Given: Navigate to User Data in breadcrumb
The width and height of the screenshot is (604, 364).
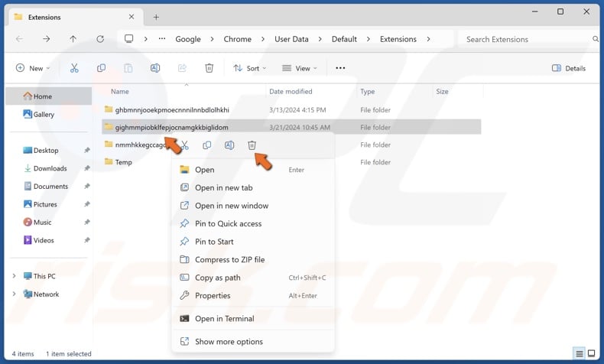Looking at the screenshot, I should click(291, 39).
